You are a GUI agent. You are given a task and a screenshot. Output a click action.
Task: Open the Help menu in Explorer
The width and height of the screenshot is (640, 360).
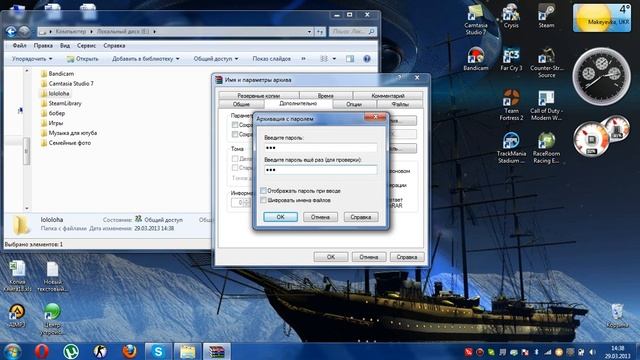point(114,46)
